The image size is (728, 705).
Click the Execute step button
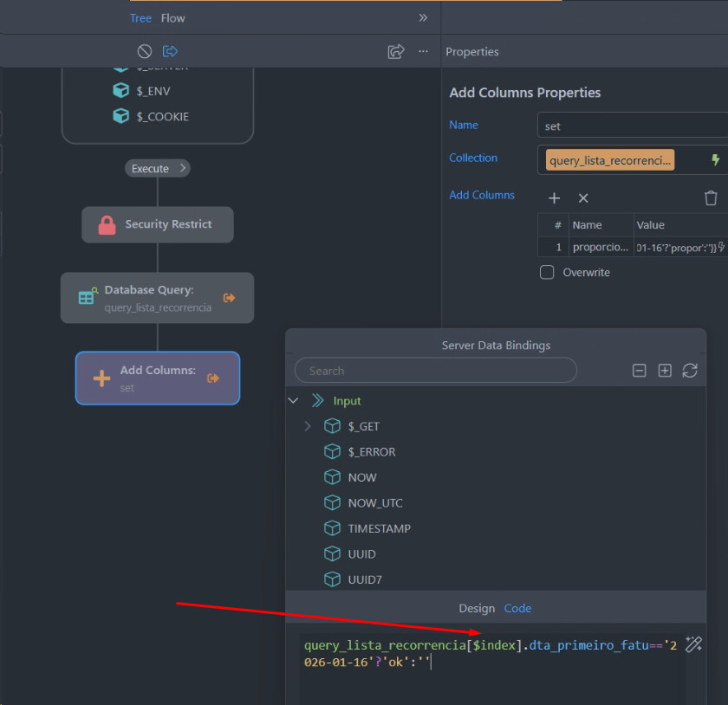coord(157,169)
